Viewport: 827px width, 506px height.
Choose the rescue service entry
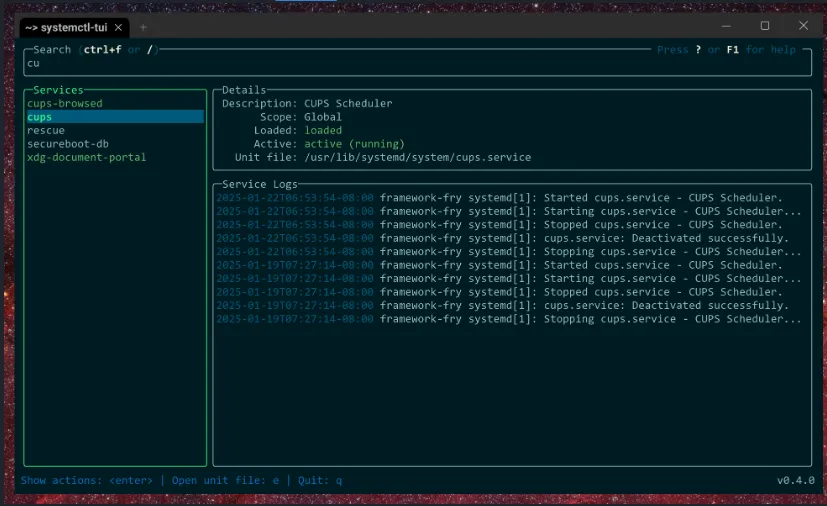[46, 131]
